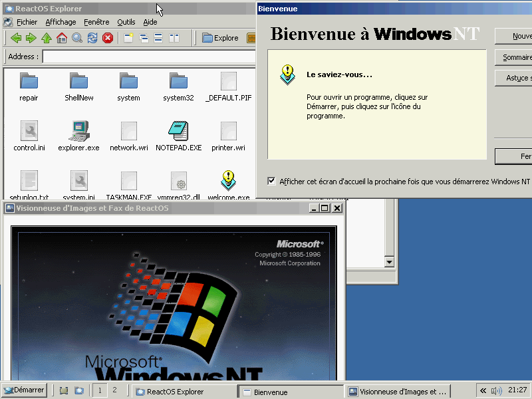Click the Démarrer start button
Viewport: 532px width, 399px height.
[x=24, y=390]
